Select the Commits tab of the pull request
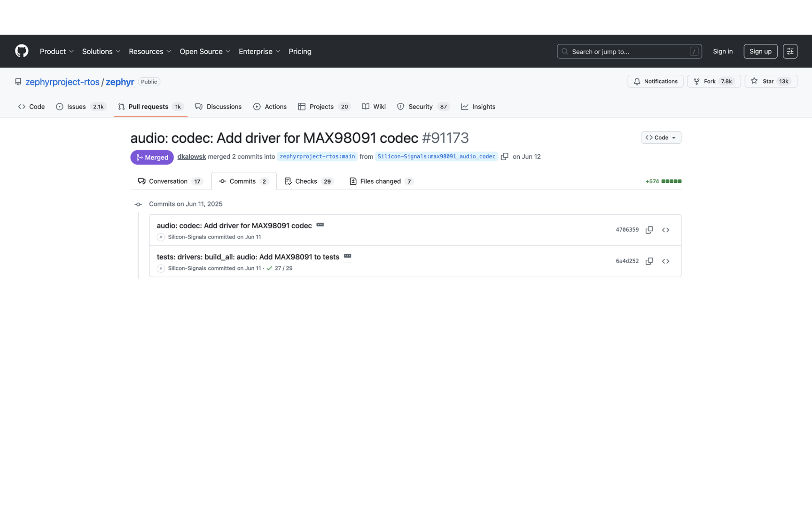This screenshot has width=812, height=508. [244, 181]
